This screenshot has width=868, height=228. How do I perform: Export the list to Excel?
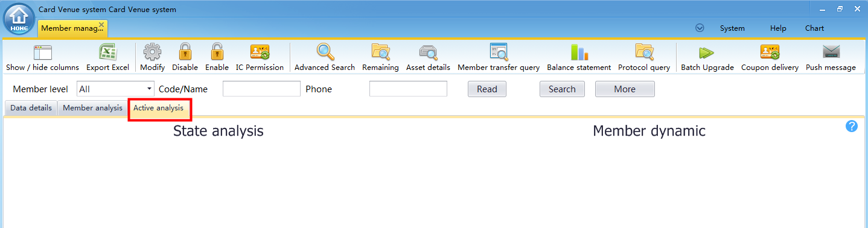click(x=107, y=58)
